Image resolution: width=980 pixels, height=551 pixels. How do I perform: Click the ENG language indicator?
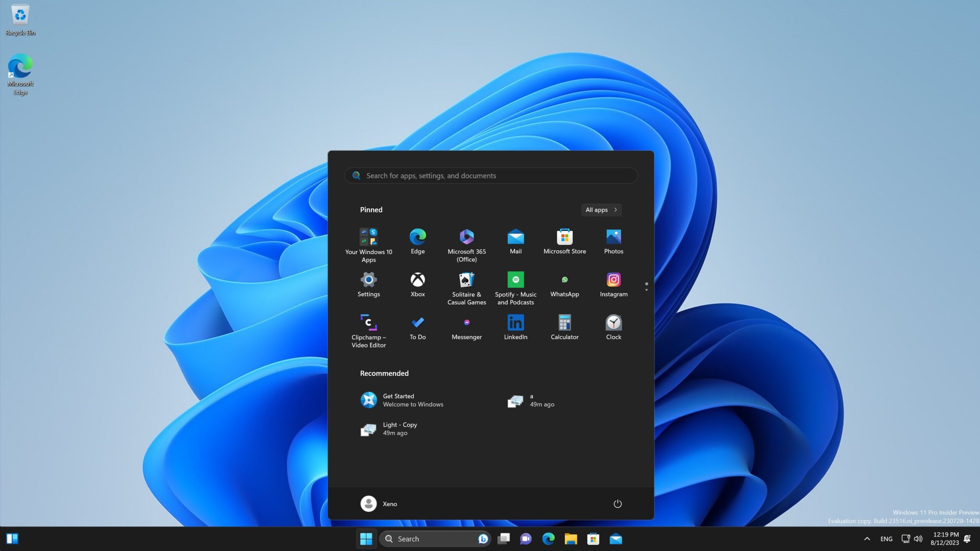pos(886,539)
